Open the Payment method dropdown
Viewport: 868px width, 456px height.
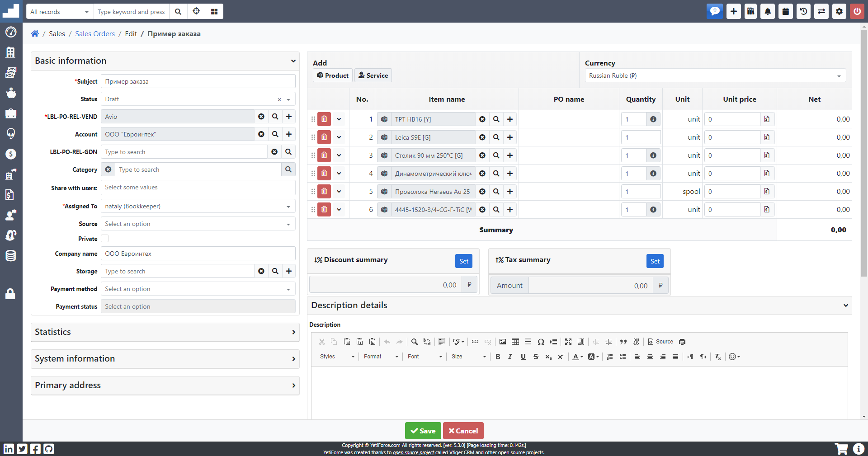coord(198,289)
